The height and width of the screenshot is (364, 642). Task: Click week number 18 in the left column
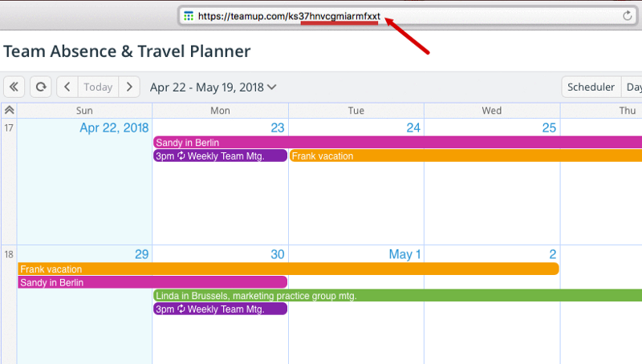tap(9, 254)
